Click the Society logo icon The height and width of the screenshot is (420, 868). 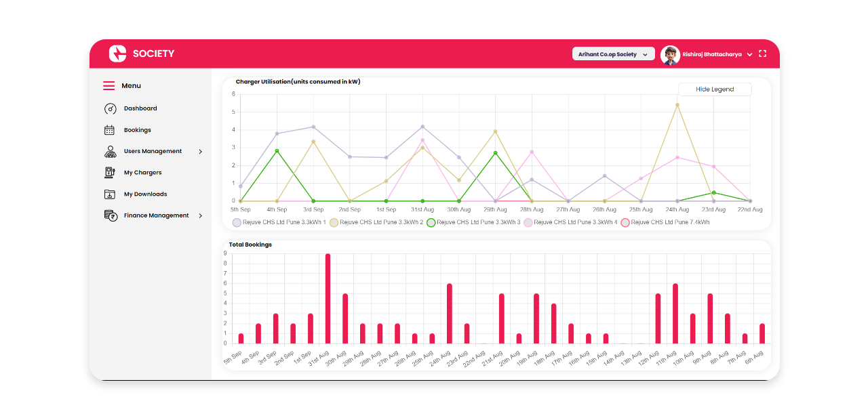pos(118,54)
